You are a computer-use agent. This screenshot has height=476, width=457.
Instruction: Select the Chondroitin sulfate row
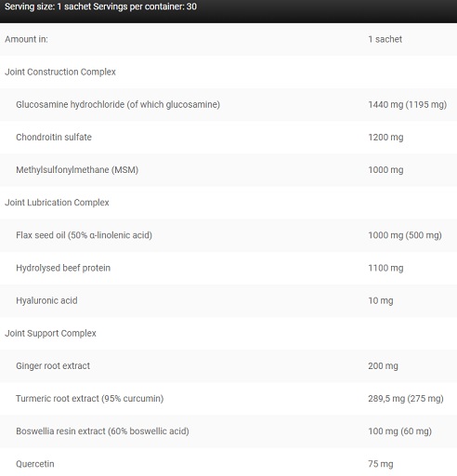click(x=228, y=138)
